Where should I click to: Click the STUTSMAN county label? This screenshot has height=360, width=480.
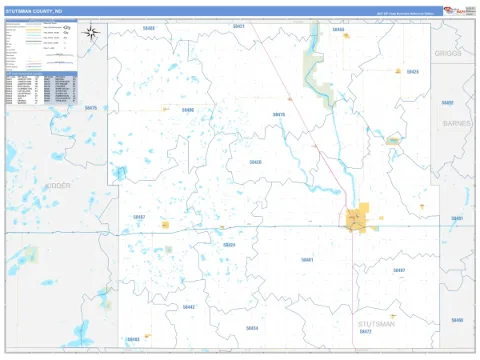pos(376,324)
